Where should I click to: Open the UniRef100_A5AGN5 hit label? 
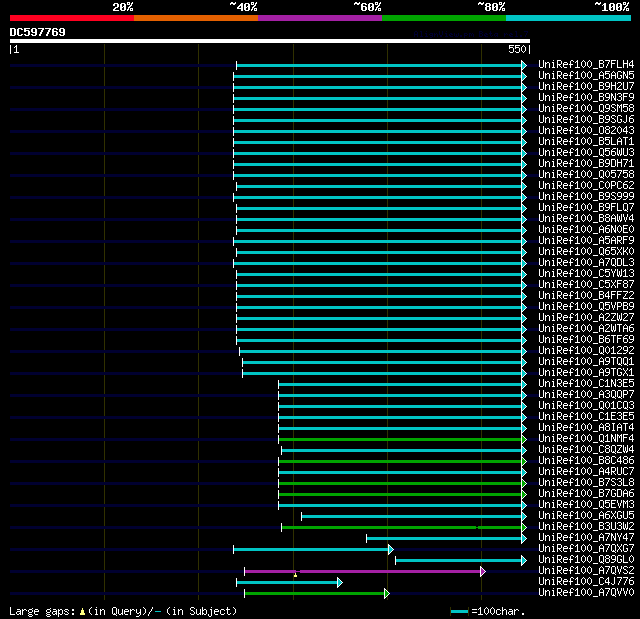[586, 75]
